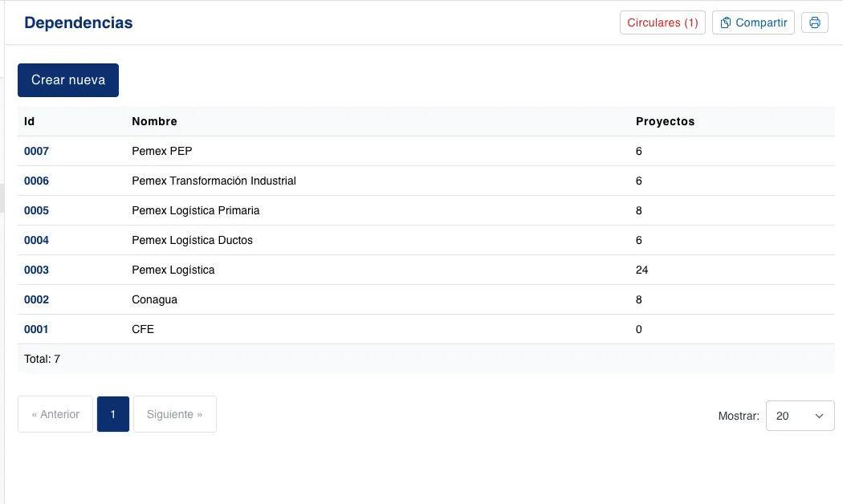The height and width of the screenshot is (504, 843).
Task: Open dependency ID 0003 link
Action: (36, 270)
